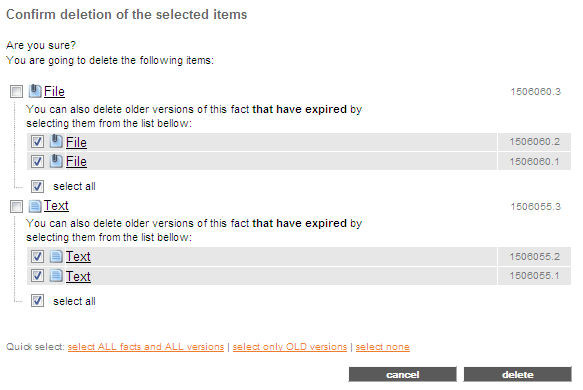This screenshot has width=583, height=390.
Task: Toggle select all under File versions
Action: [37, 186]
